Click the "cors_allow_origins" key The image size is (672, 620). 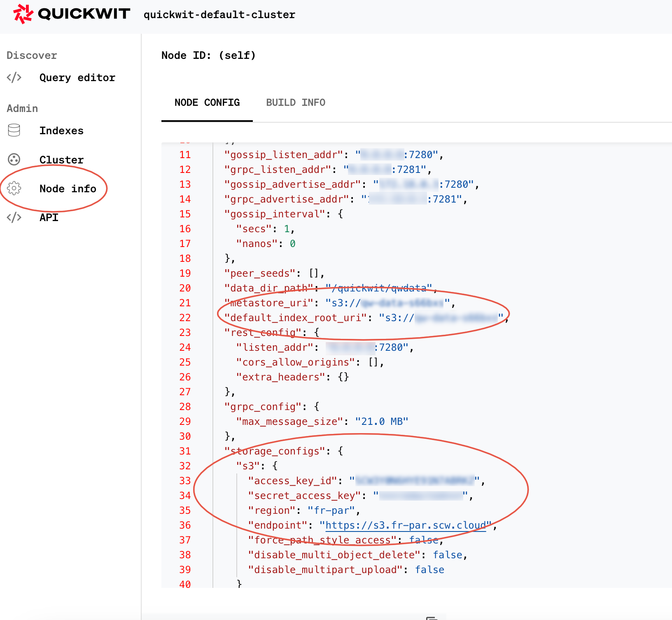pos(296,362)
